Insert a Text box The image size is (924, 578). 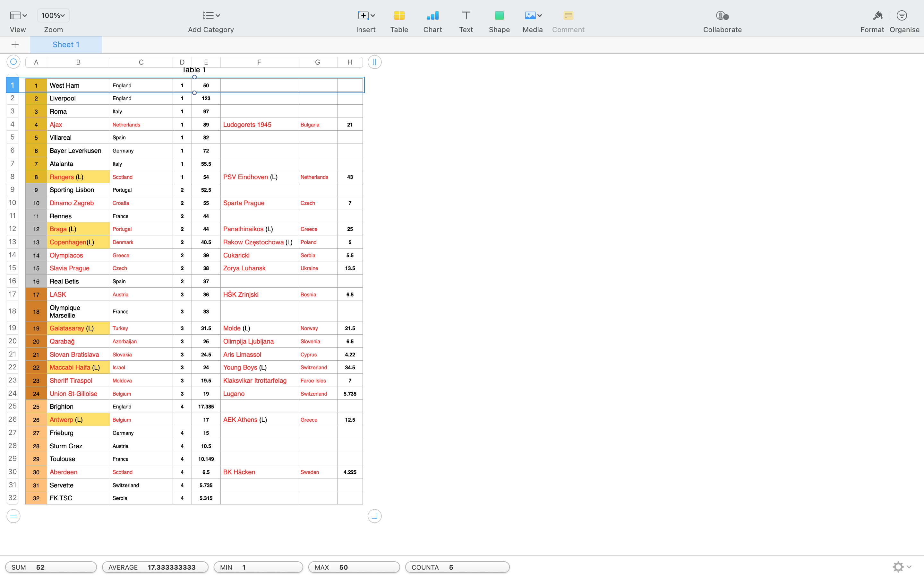coord(466,15)
